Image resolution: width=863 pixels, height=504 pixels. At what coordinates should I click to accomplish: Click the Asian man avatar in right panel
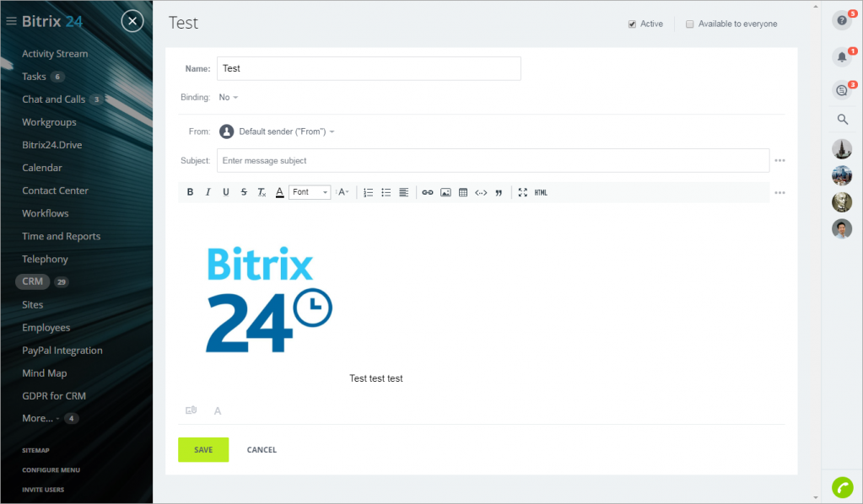pos(842,228)
